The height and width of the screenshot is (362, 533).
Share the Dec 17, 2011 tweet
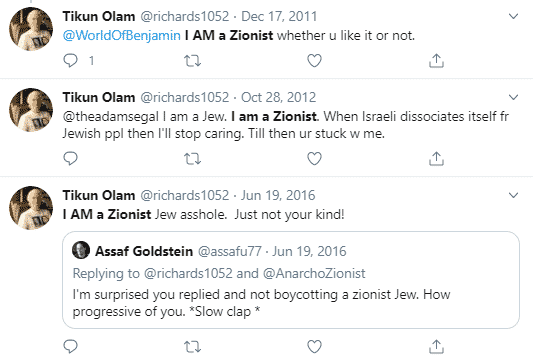pos(436,61)
